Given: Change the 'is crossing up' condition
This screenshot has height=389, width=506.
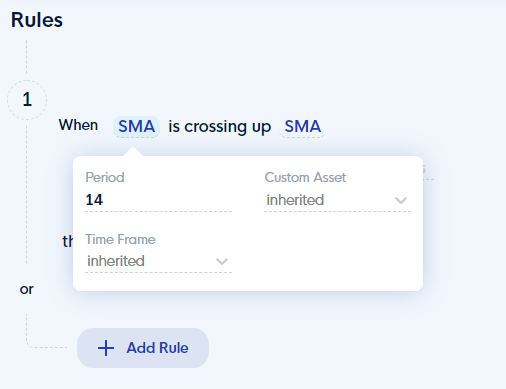Looking at the screenshot, I should click(x=219, y=127).
